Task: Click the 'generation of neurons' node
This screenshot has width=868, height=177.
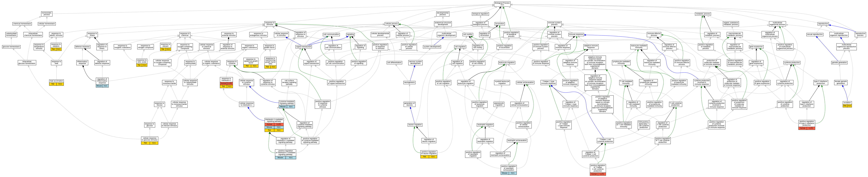Action: click(x=409, y=104)
